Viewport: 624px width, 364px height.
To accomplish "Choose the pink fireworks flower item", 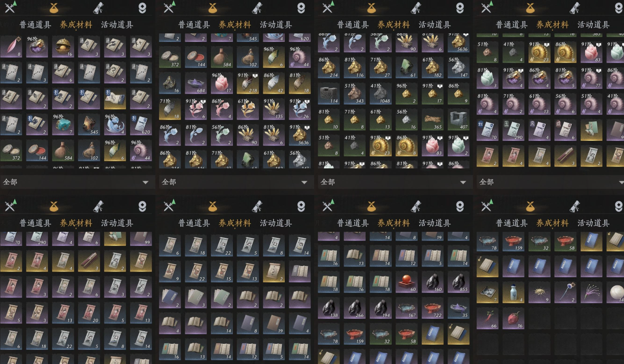I will [x=591, y=292].
